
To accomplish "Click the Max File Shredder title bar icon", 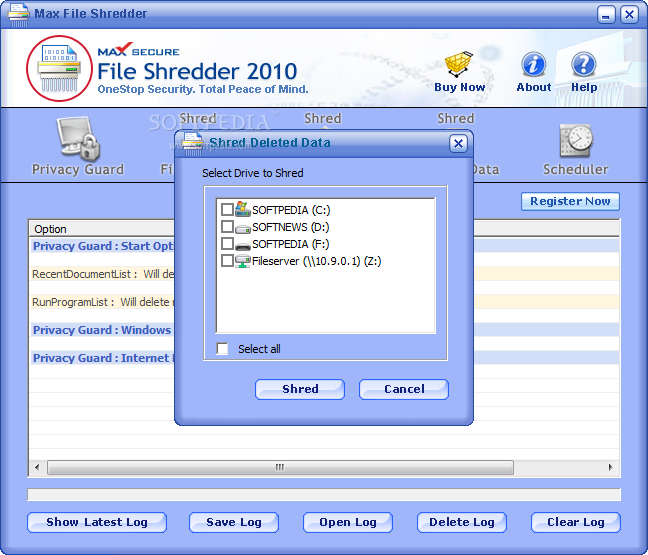I will 19,14.
